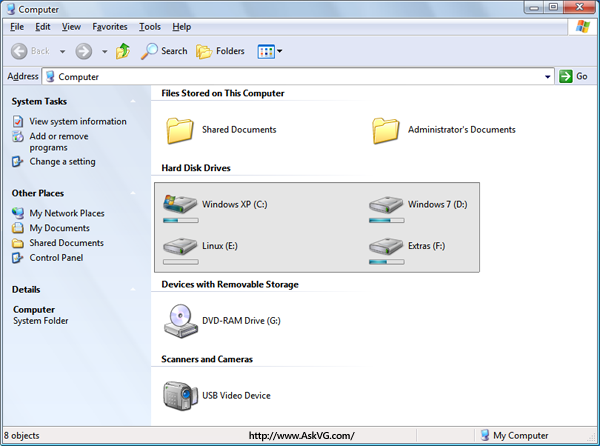Click the Windows flag logo icon
The image size is (600, 446).
click(582, 27)
